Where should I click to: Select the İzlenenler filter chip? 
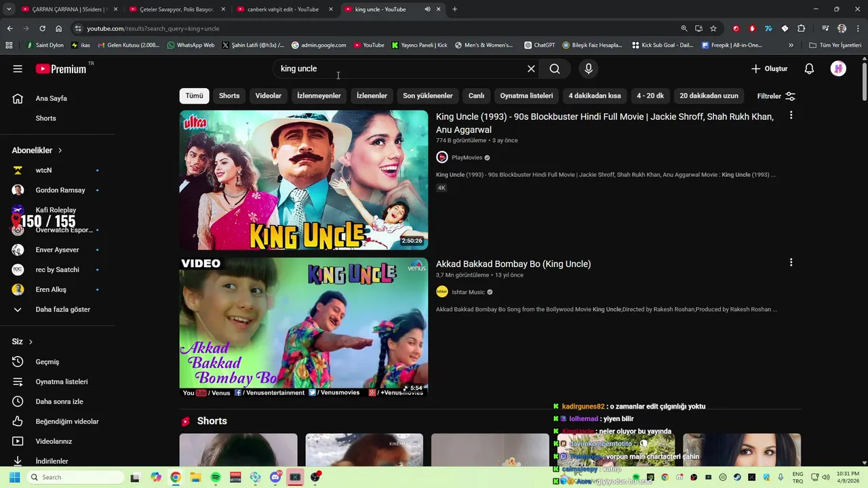372,96
